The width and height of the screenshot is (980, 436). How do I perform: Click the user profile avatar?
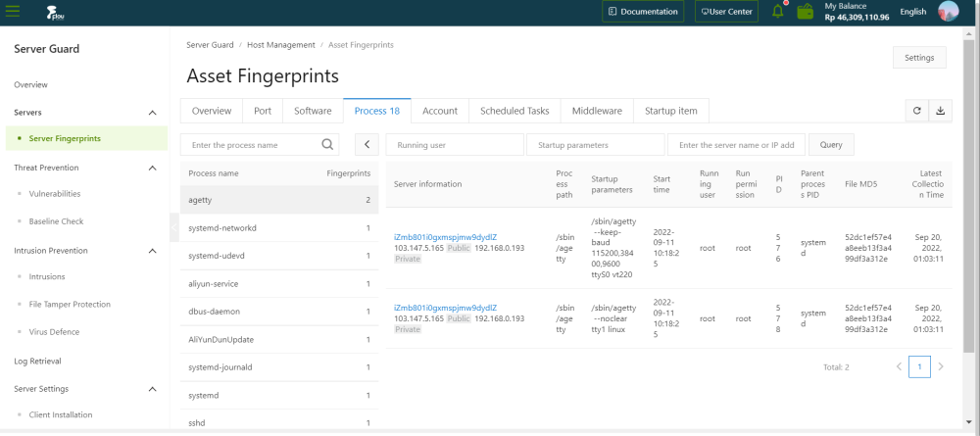pos(948,12)
